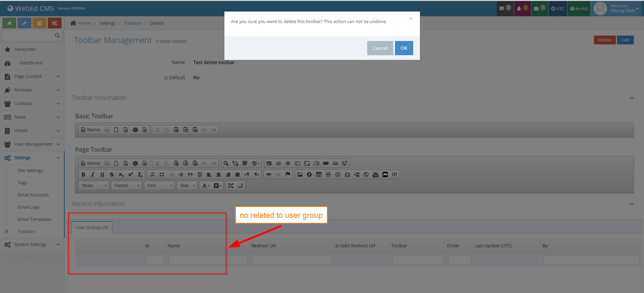This screenshot has width=644, height=293.
Task: Click the blue Edit button
Action: (x=625, y=40)
